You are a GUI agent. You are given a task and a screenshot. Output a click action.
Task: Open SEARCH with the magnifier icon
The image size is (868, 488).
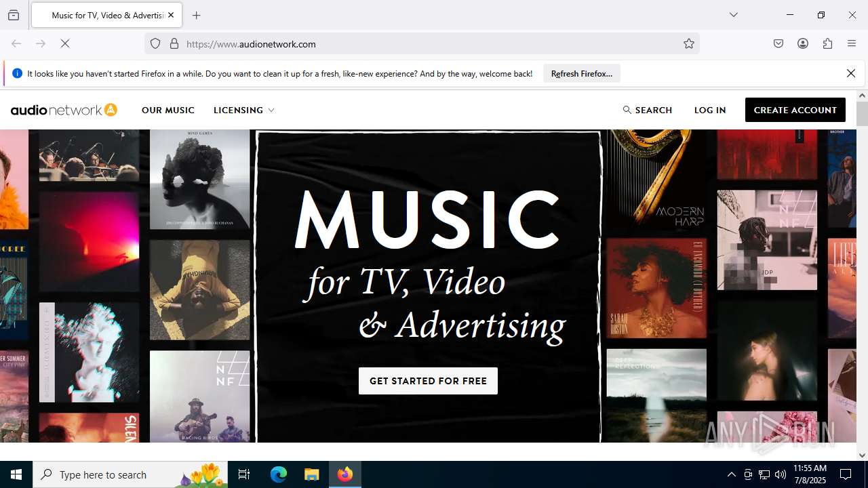coord(648,110)
